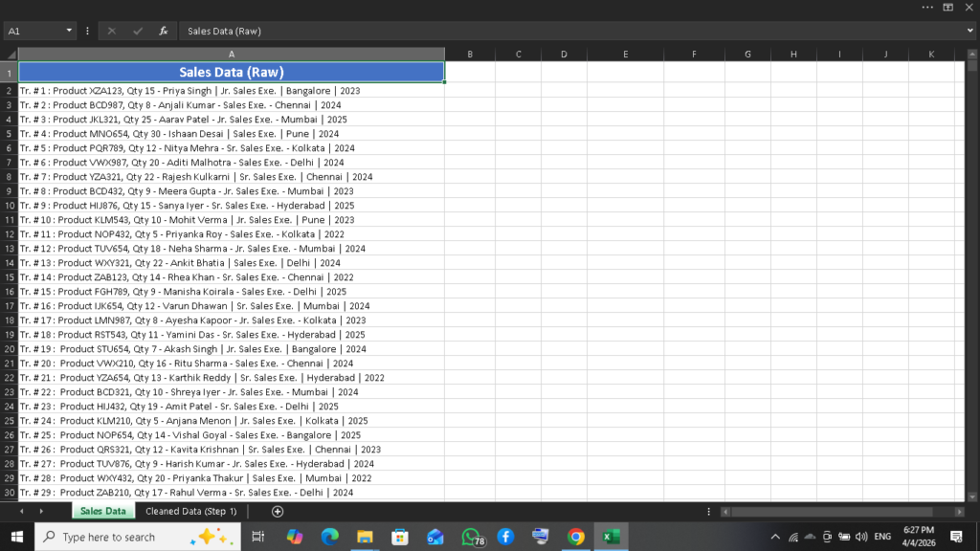Viewport: 980px width, 551px height.
Task: Select column K header
Action: click(x=931, y=55)
